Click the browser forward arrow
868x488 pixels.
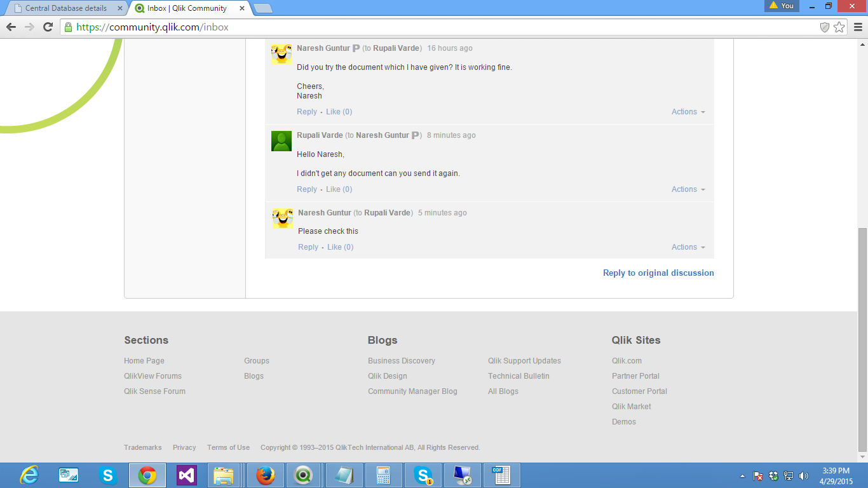pyautogui.click(x=29, y=27)
